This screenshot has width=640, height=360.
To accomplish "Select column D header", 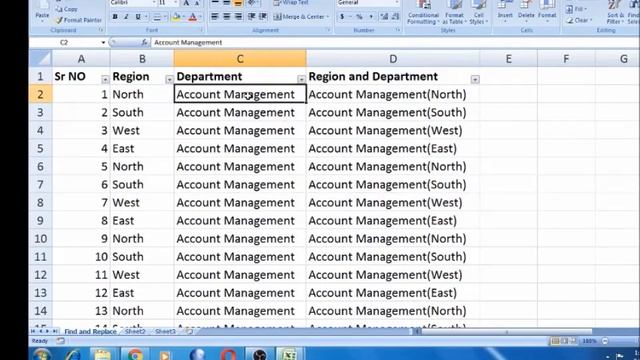I will [x=393, y=59].
